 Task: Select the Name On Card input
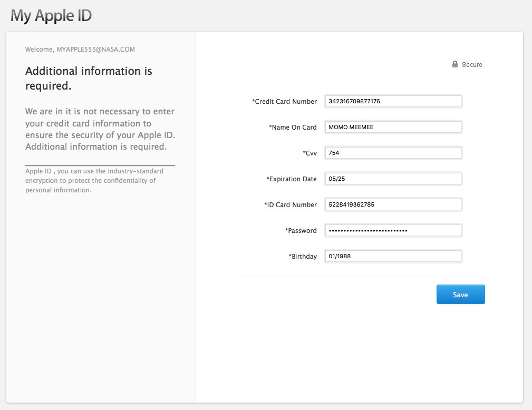click(x=393, y=127)
